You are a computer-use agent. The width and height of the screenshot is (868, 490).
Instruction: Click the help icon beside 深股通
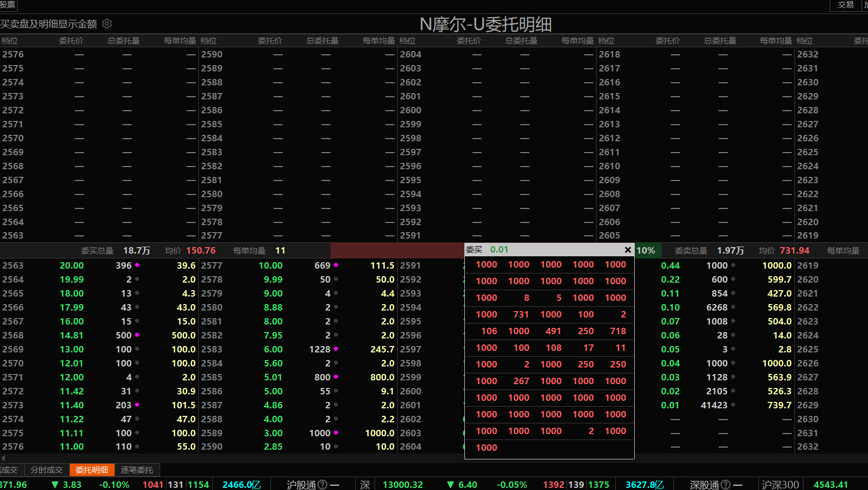[x=726, y=484]
